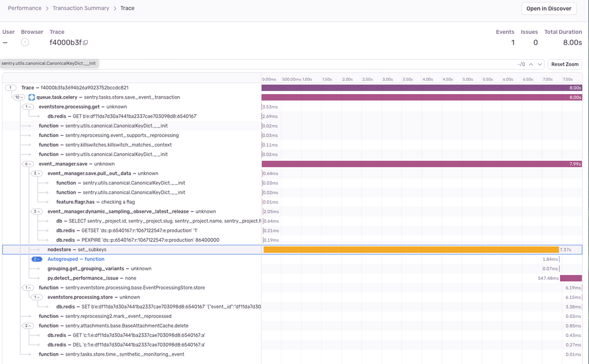
Task: Select feature.flagr.has checking a flag row
Action: pyautogui.click(x=292, y=202)
